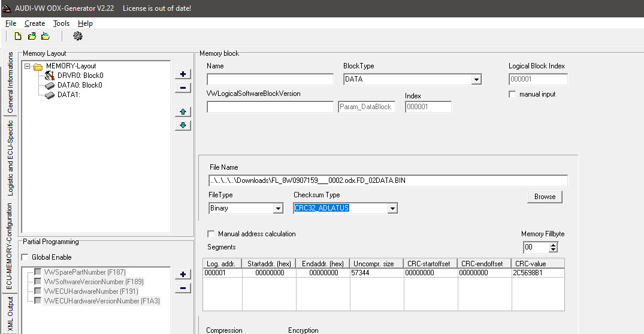Viewport: 644px width, 334px height.
Task: Click the chip icon beside DATA0: Block0
Action: pyautogui.click(x=50, y=86)
